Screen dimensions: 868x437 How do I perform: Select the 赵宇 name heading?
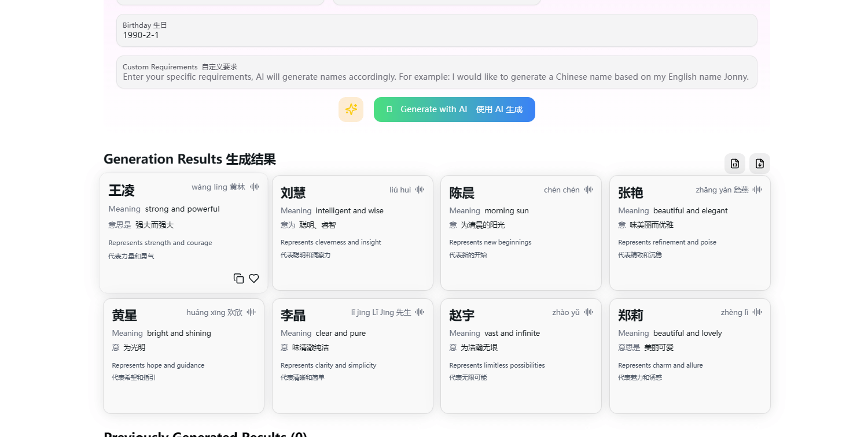[462, 315]
